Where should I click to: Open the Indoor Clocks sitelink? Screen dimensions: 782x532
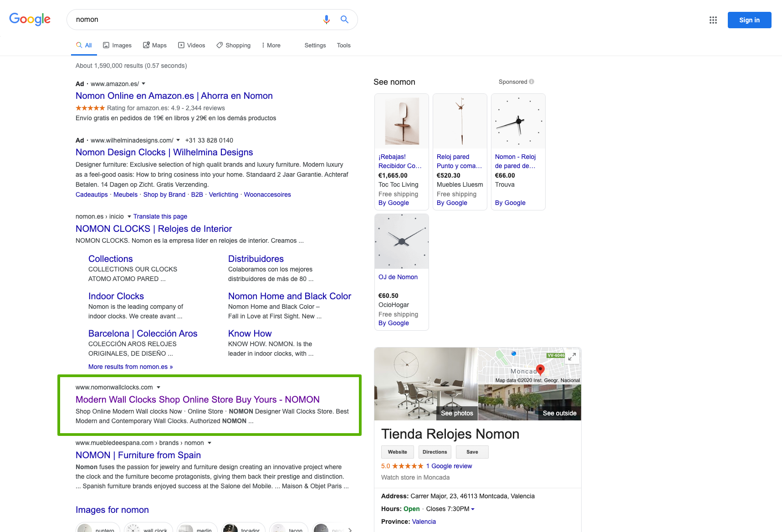[x=116, y=296]
